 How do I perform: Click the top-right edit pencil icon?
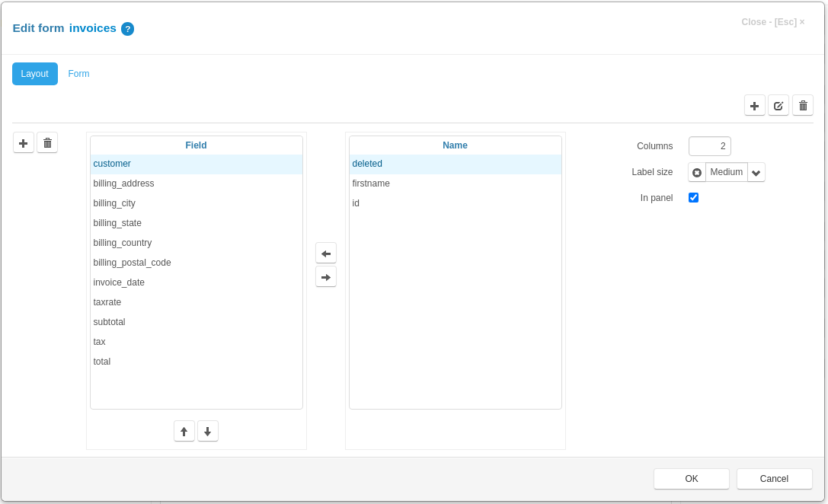[x=778, y=106]
